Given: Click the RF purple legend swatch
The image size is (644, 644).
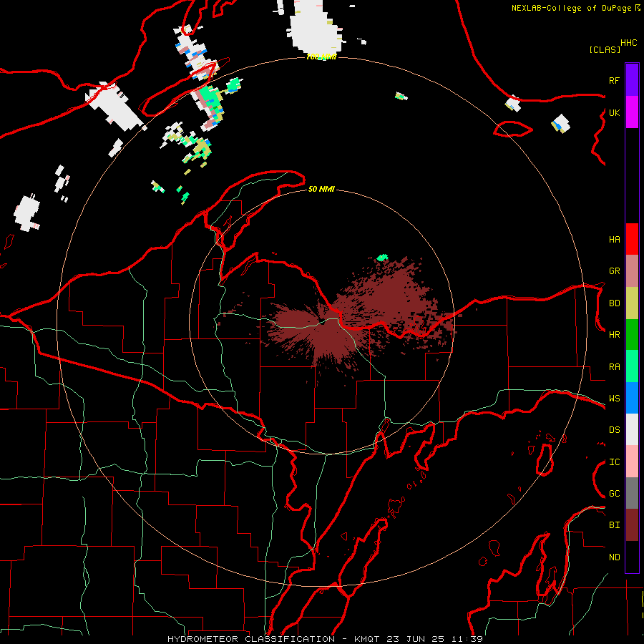Looking at the screenshot, I should (x=632, y=80).
